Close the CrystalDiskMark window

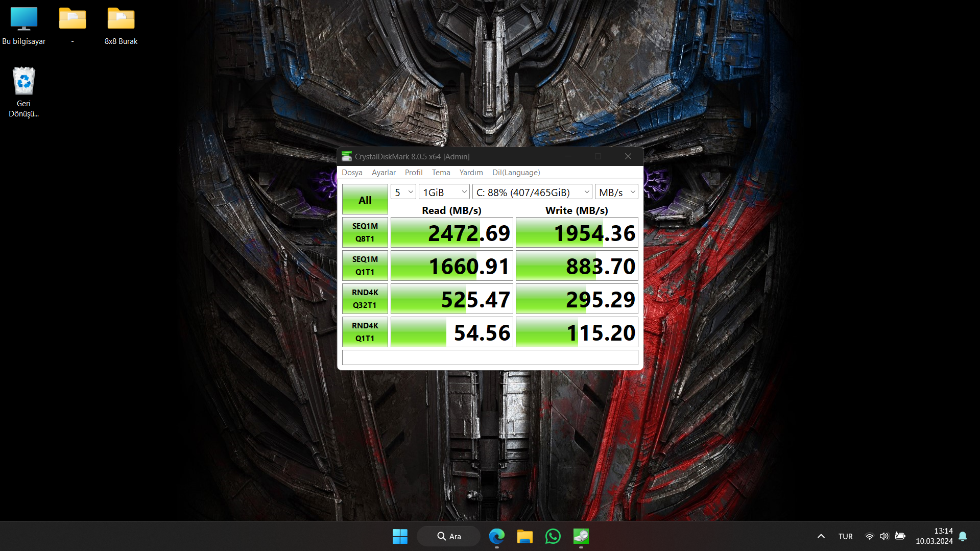pyautogui.click(x=628, y=156)
